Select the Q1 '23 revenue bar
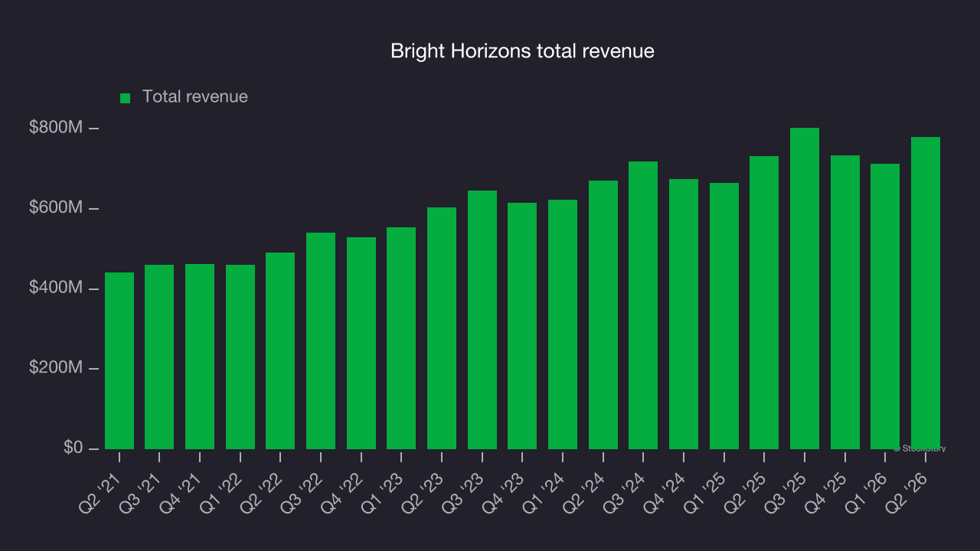This screenshot has height=551, width=980. click(x=401, y=338)
